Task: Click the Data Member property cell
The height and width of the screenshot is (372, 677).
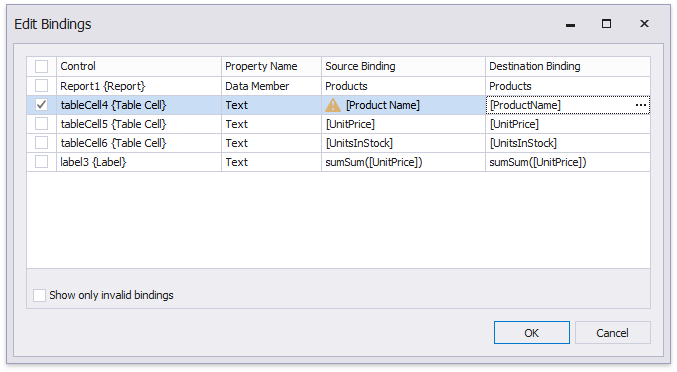Action: [x=271, y=86]
